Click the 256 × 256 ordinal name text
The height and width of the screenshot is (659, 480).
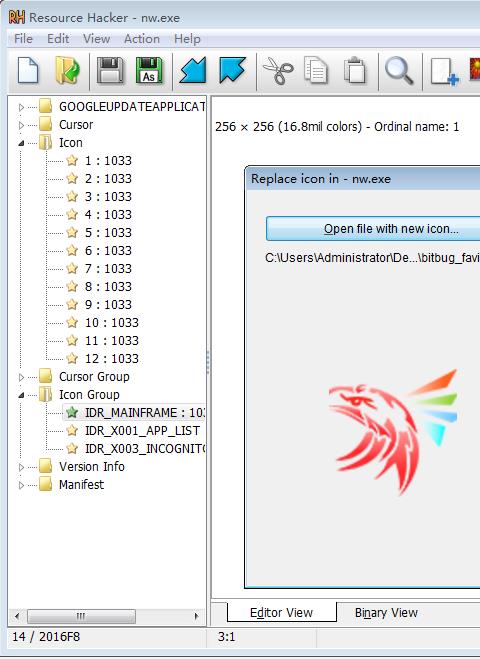coord(337,127)
